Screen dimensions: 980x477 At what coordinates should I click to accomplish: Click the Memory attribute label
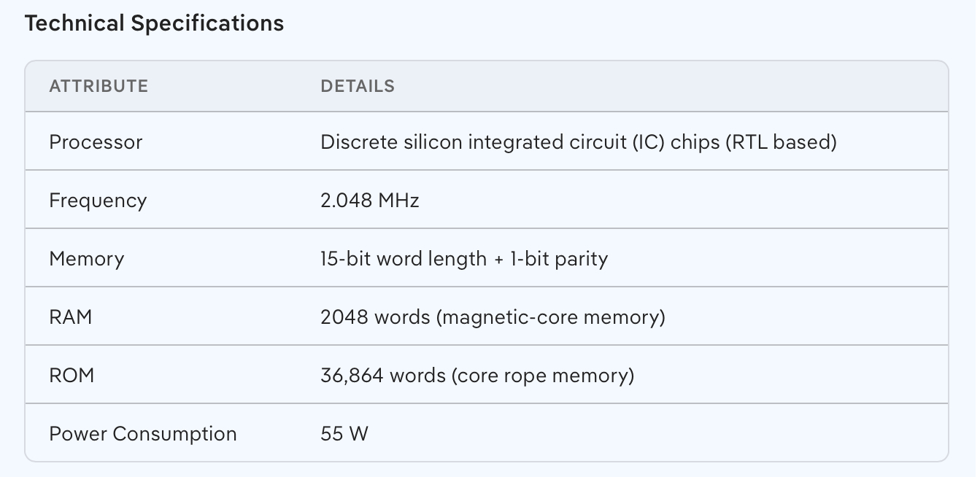(x=86, y=258)
